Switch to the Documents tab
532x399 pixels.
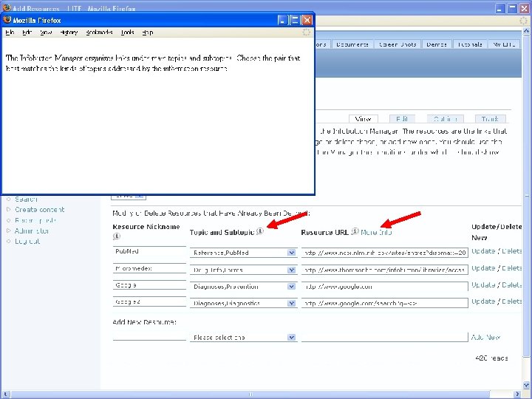352,44
